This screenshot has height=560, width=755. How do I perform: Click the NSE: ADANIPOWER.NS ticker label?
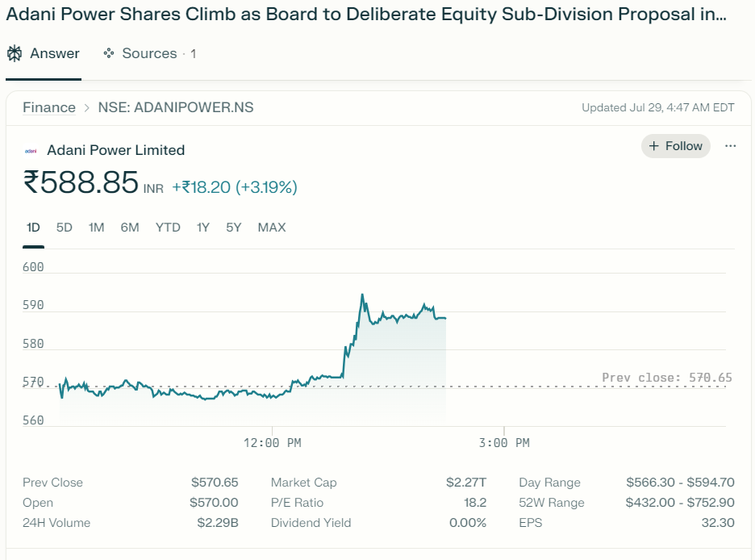176,108
